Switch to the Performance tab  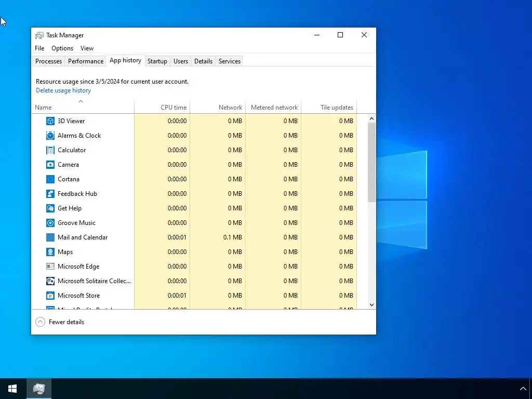click(x=86, y=61)
